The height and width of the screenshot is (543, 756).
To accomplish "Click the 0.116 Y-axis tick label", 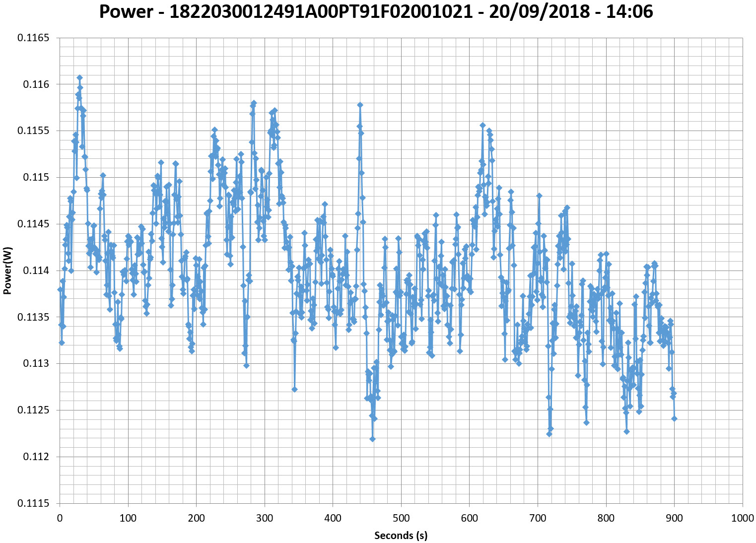I will click(36, 84).
